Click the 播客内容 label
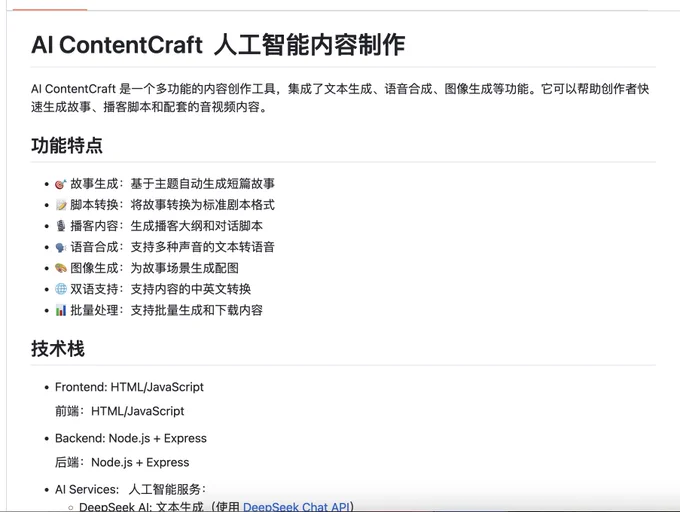This screenshot has width=680, height=512. pyautogui.click(x=94, y=226)
